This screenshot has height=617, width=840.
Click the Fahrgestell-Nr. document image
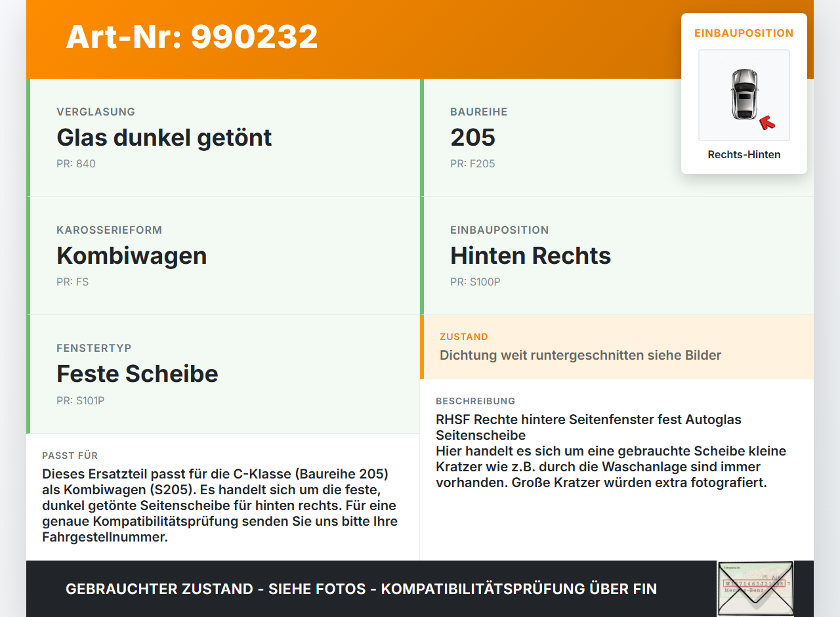click(x=755, y=588)
